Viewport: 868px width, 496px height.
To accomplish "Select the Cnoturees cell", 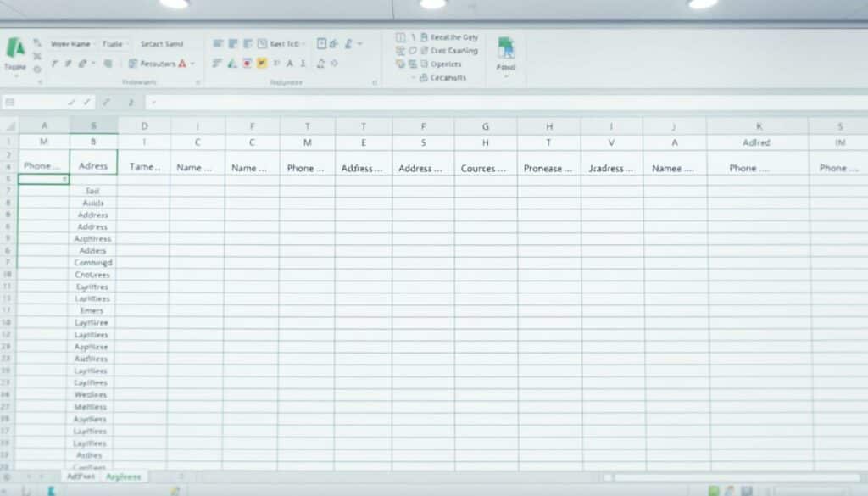I will tap(93, 275).
